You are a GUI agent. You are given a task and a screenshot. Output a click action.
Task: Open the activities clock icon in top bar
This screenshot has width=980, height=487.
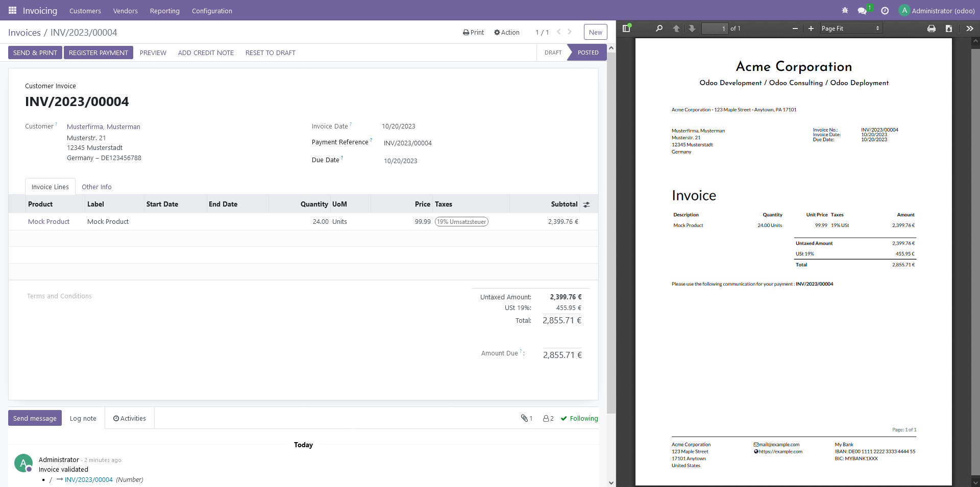click(885, 10)
